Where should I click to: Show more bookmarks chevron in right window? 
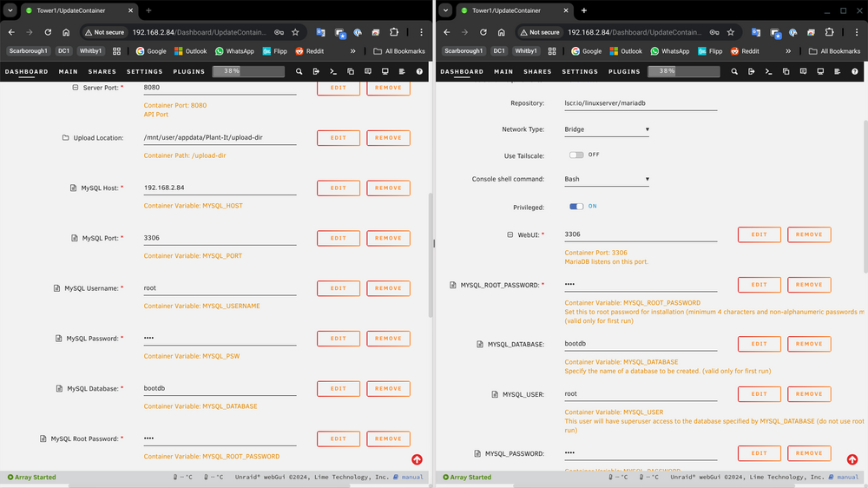788,51
